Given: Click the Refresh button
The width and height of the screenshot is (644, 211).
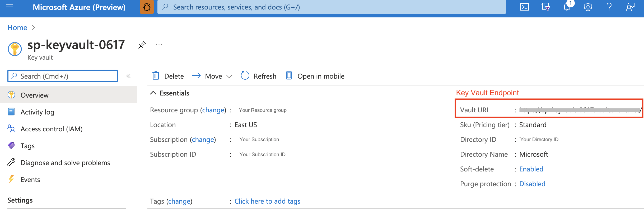Looking at the screenshot, I should coord(259,76).
